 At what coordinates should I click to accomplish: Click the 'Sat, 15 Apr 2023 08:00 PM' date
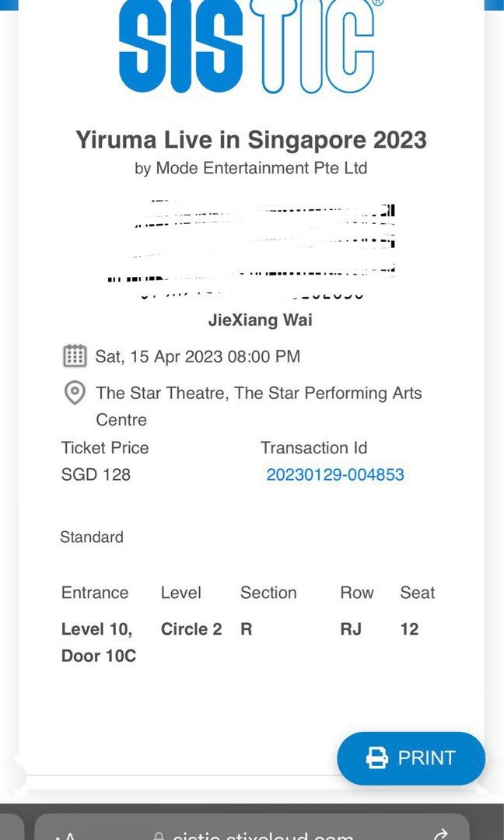pyautogui.click(x=198, y=357)
